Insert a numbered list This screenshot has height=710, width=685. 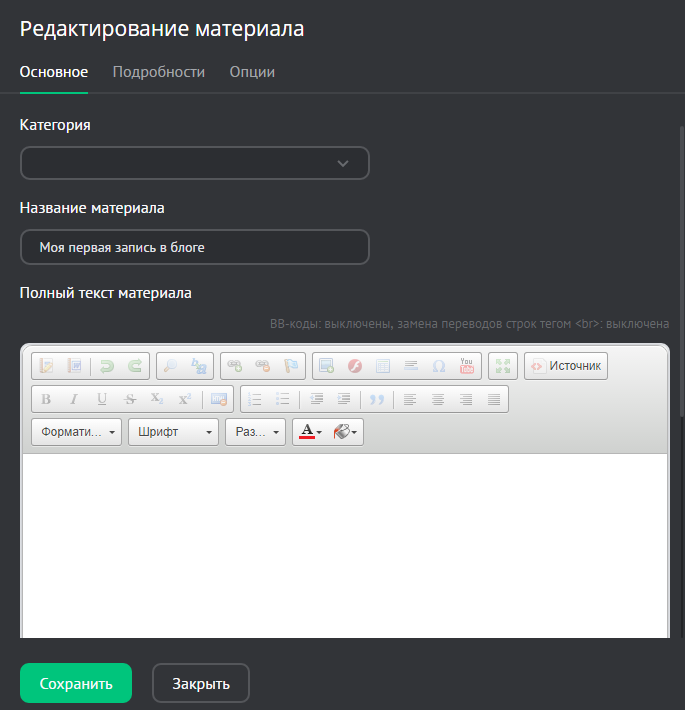255,399
